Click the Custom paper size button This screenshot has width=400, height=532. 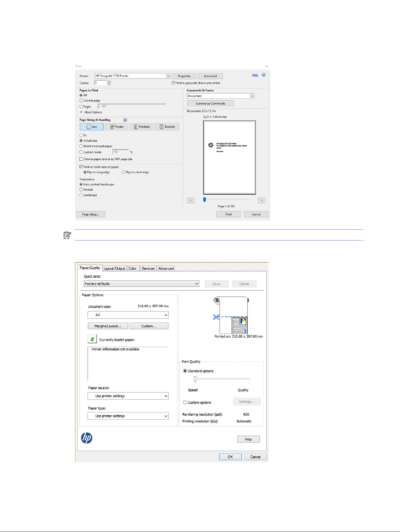(149, 326)
